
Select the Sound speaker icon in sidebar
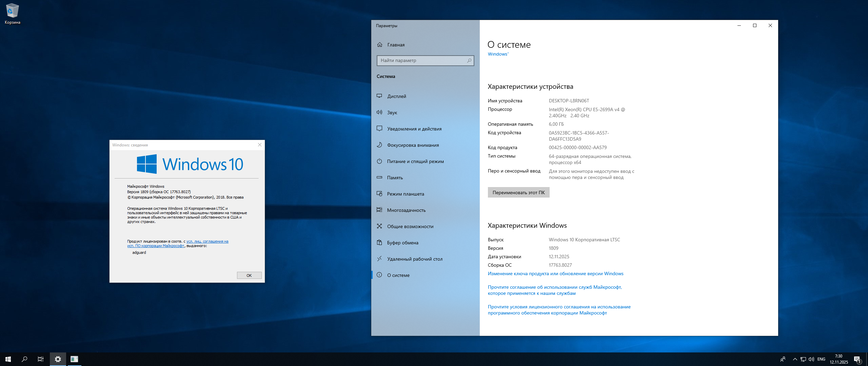[379, 112]
